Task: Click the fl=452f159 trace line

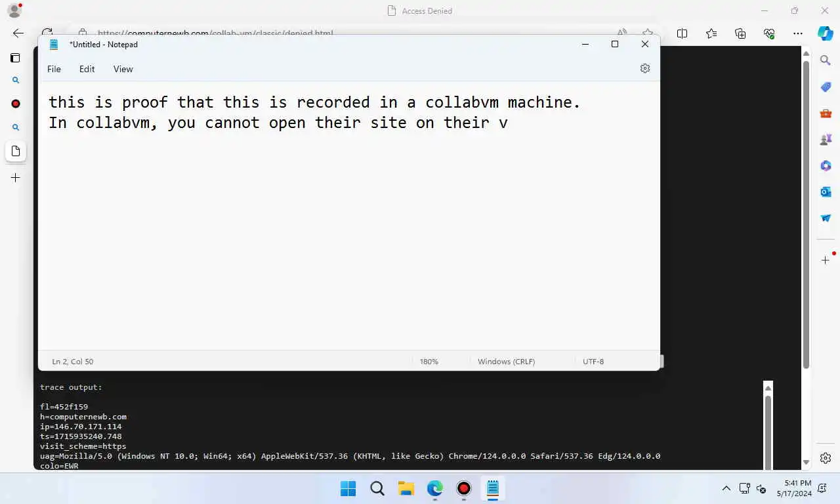Action: (64, 407)
